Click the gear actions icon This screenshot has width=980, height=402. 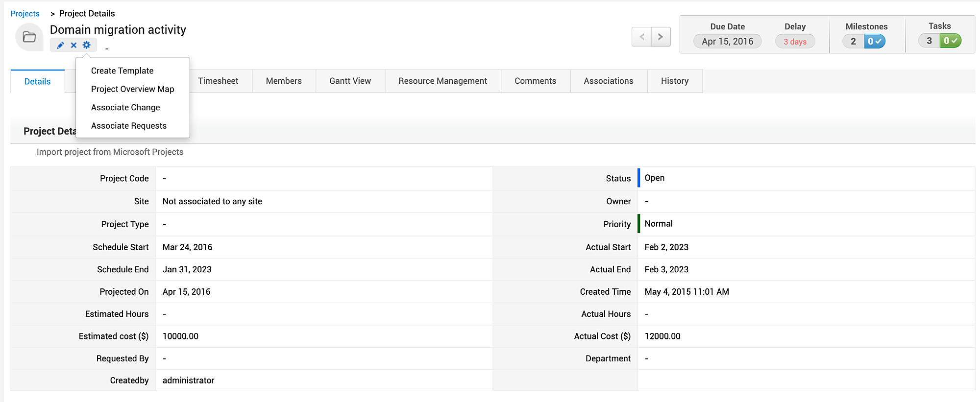(87, 45)
